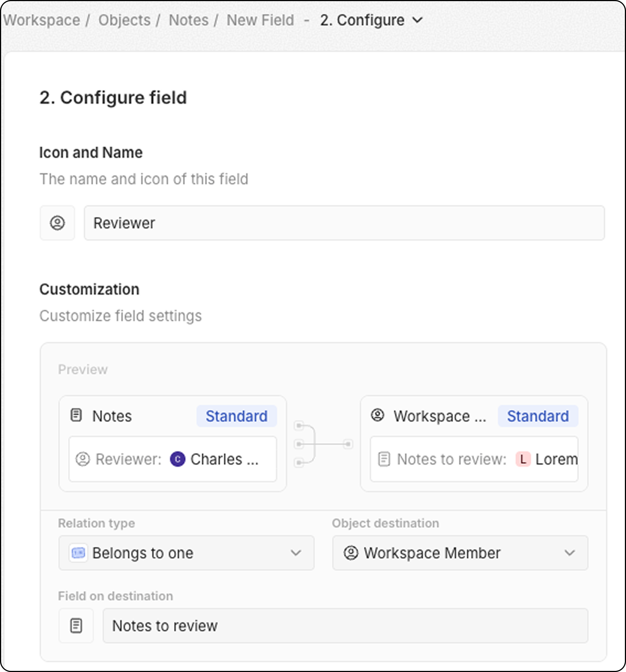626x672 pixels.
Task: Open the Relation type dropdown
Action: tap(186, 553)
